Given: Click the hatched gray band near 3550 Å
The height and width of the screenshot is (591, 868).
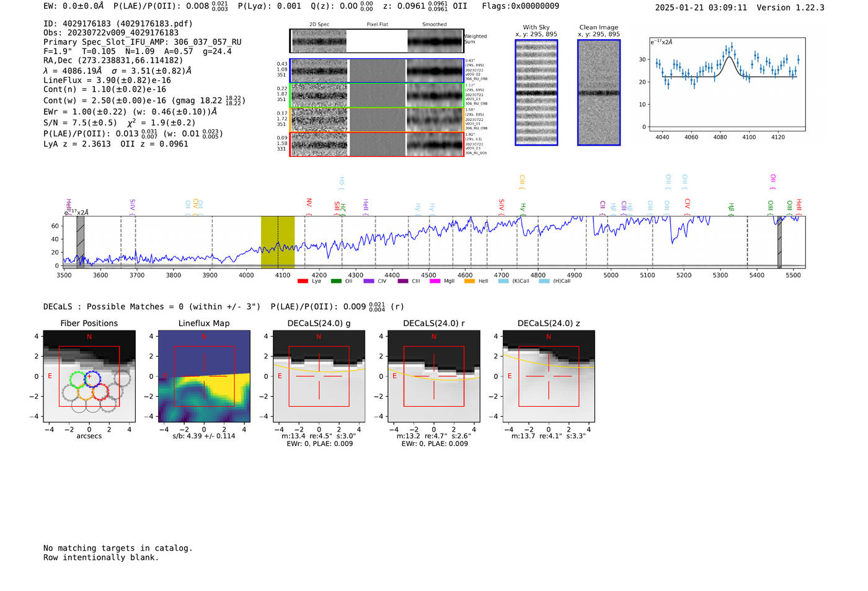Looking at the screenshot, I should click(x=80, y=242).
